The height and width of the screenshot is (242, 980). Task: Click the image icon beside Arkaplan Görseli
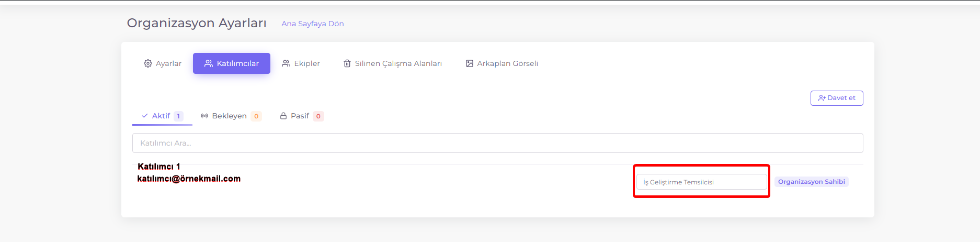470,63
